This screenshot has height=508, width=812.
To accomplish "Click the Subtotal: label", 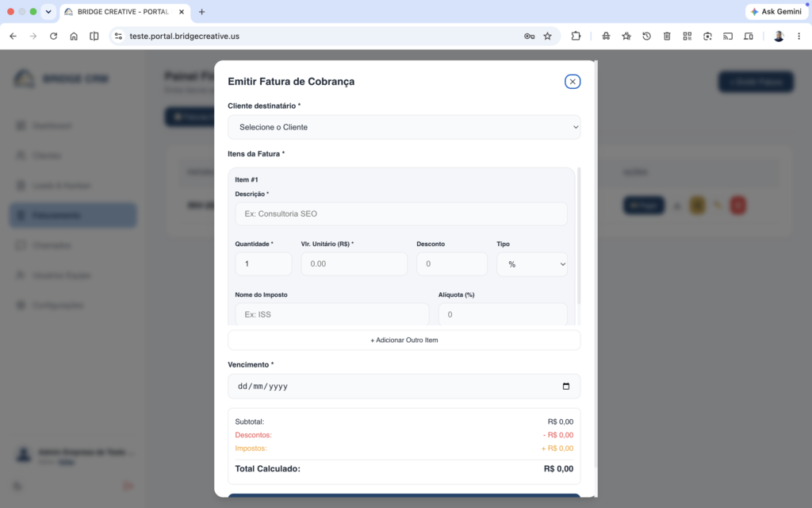I will 250,422.
